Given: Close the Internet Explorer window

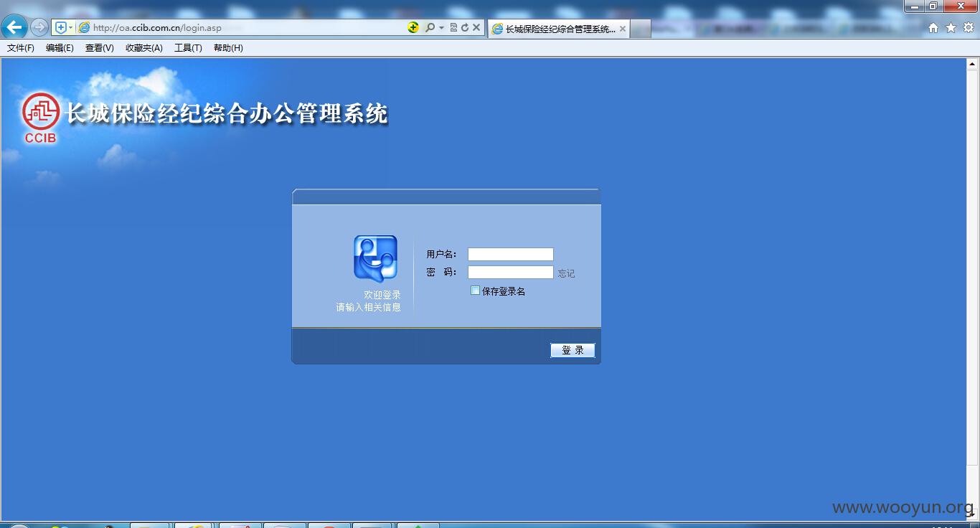Looking at the screenshot, I should pyautogui.click(x=961, y=6).
